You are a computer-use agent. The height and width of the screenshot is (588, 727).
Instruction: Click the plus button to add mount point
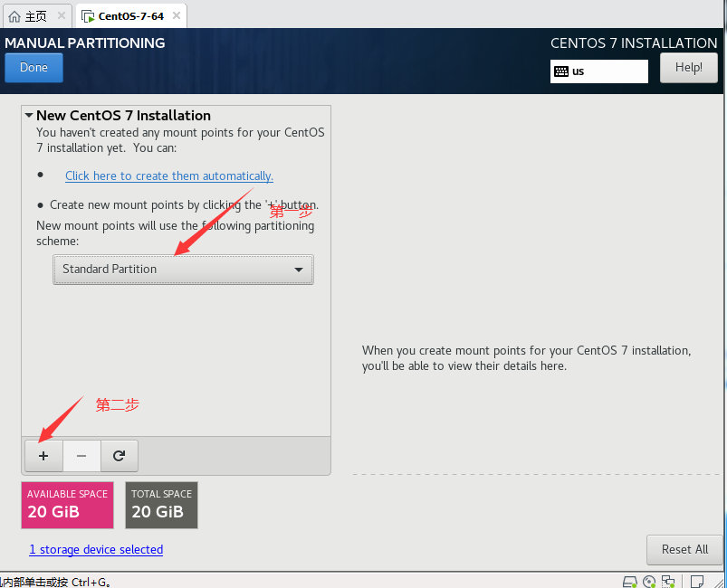tap(43, 456)
